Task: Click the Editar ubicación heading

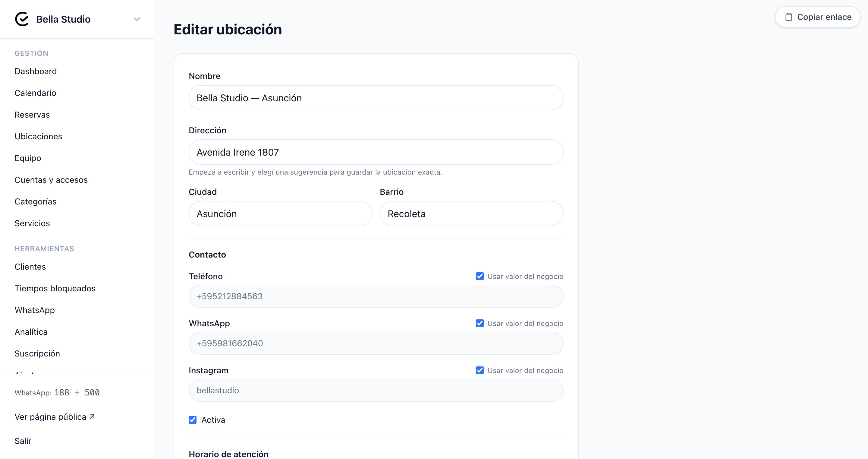Action: 228,29
